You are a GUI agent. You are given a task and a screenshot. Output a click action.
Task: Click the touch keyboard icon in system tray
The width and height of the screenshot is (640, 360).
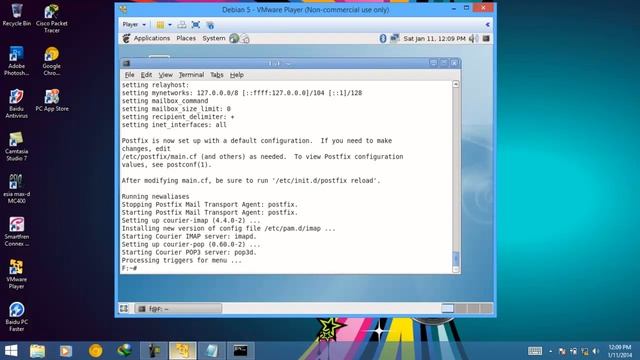535,351
